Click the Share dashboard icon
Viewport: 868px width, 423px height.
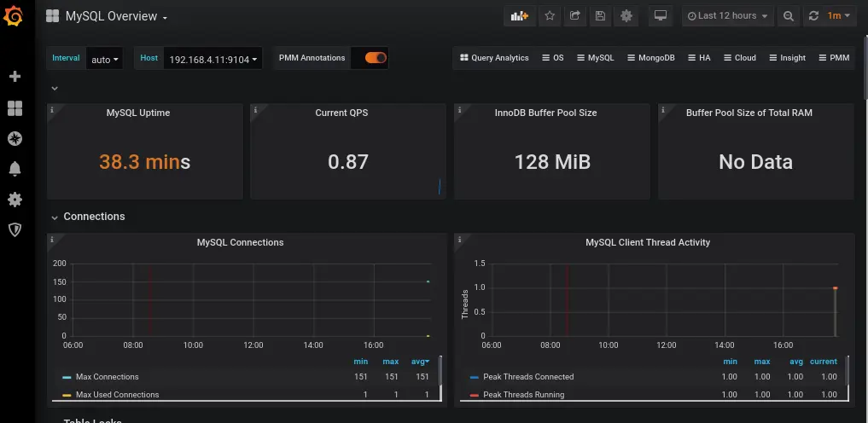[x=575, y=16]
